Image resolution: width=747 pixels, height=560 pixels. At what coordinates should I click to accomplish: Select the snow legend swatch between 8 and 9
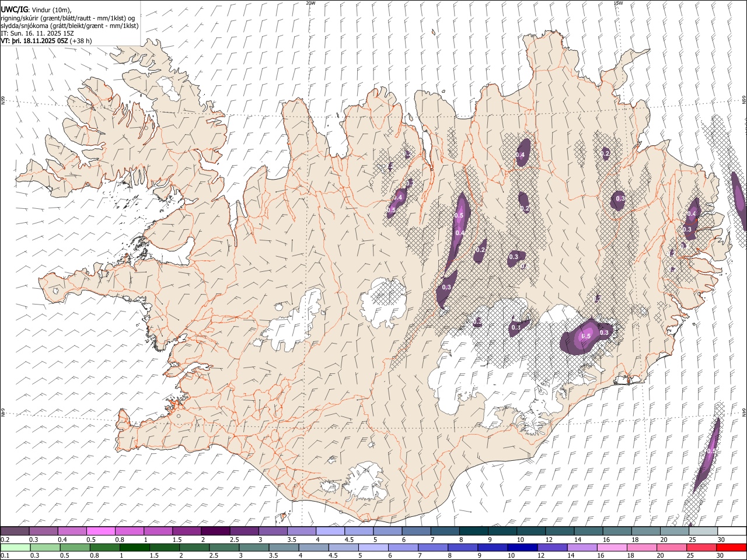473,531
